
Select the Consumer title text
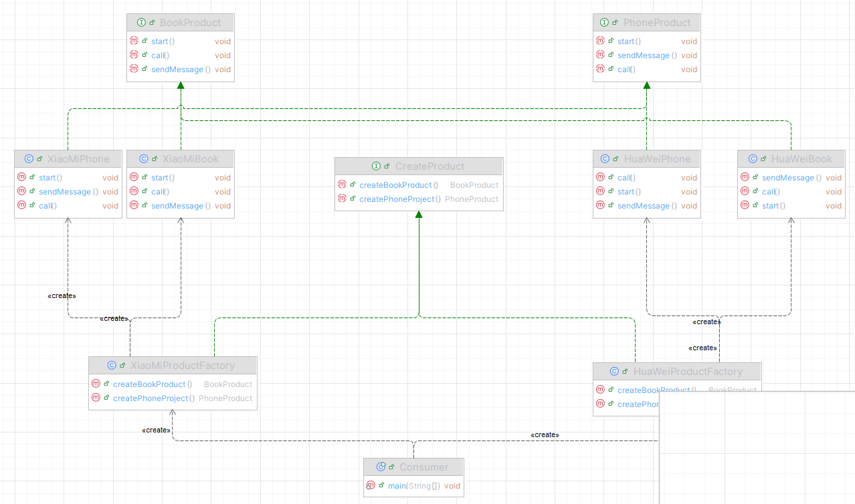coord(424,467)
